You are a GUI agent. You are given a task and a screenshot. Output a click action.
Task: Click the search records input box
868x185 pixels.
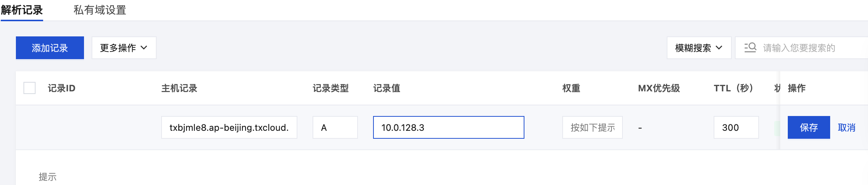(x=801, y=48)
